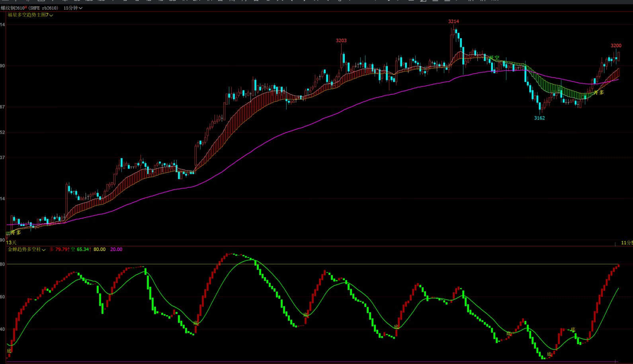Click the magenta 20.00 parameter value
This screenshot has width=633, height=364.
click(x=116, y=249)
